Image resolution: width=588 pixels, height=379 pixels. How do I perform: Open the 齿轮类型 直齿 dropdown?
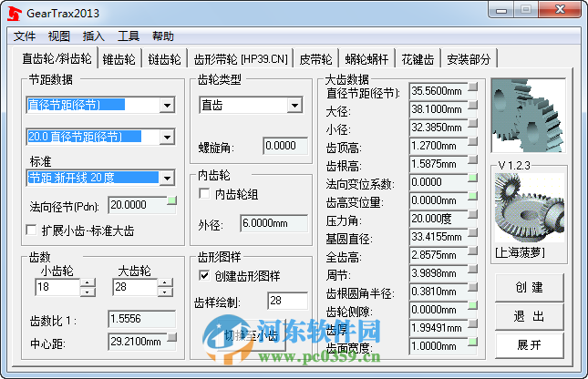[294, 106]
